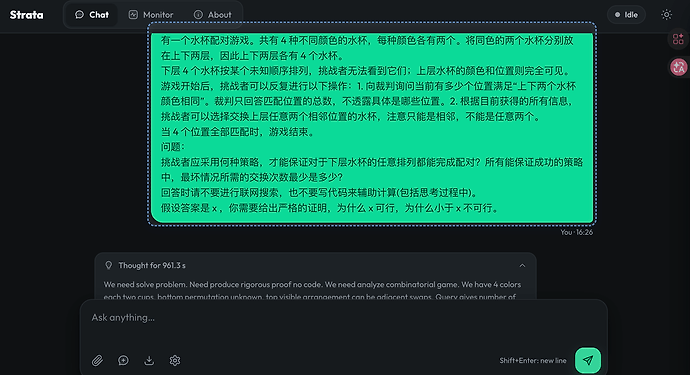The height and width of the screenshot is (375, 690).
Task: Click the download conversation icon
Action: pos(149,360)
